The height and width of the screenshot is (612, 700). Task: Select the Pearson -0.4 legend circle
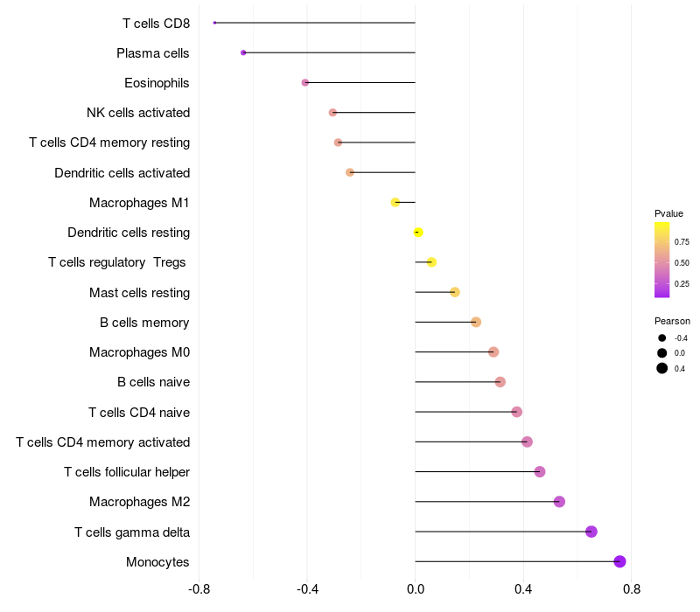[662, 338]
